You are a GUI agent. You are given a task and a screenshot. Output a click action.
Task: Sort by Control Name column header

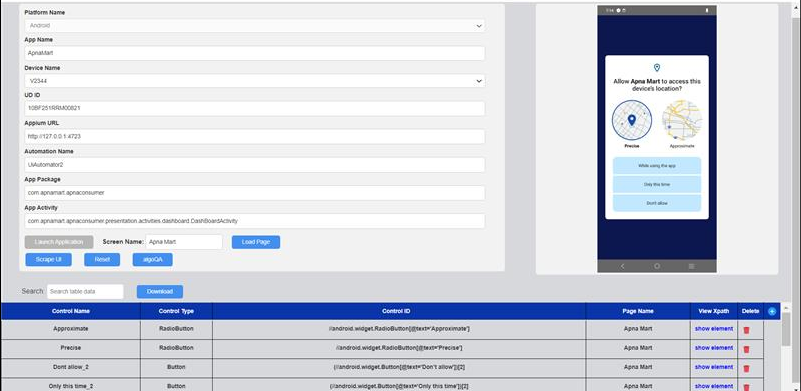(x=70, y=311)
